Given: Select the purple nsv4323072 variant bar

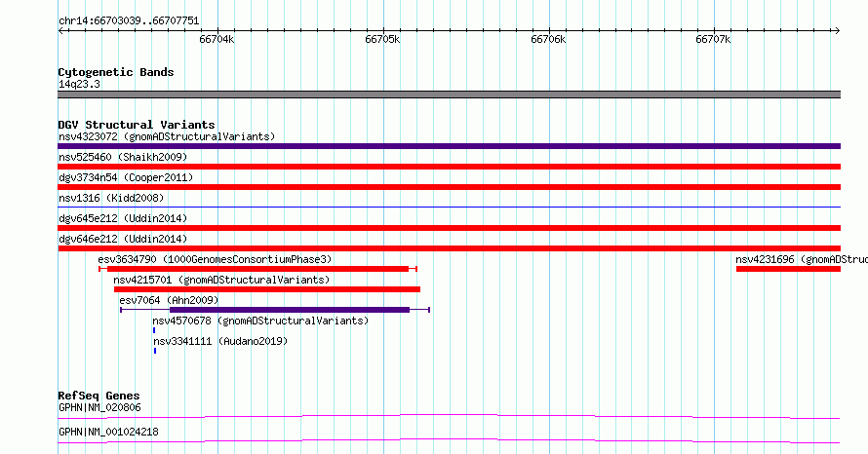Looking at the screenshot, I should tap(449, 146).
